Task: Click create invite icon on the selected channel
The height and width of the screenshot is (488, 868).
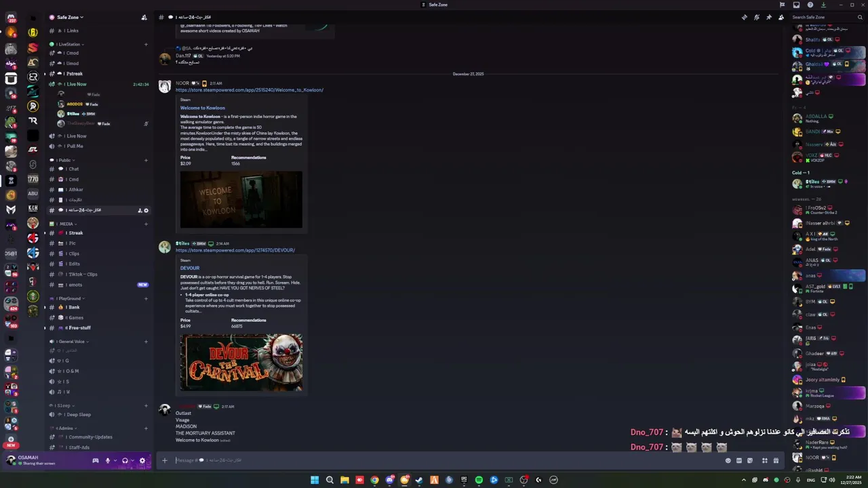Action: point(140,210)
